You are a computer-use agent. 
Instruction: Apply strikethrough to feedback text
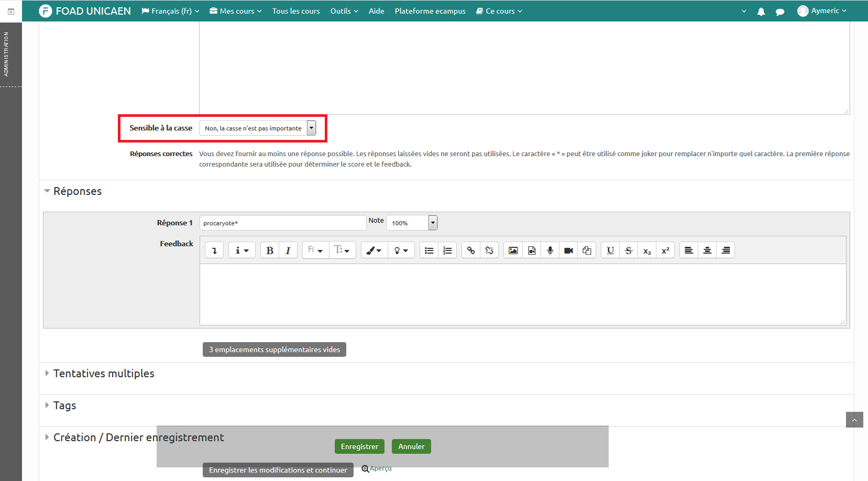pos(629,250)
